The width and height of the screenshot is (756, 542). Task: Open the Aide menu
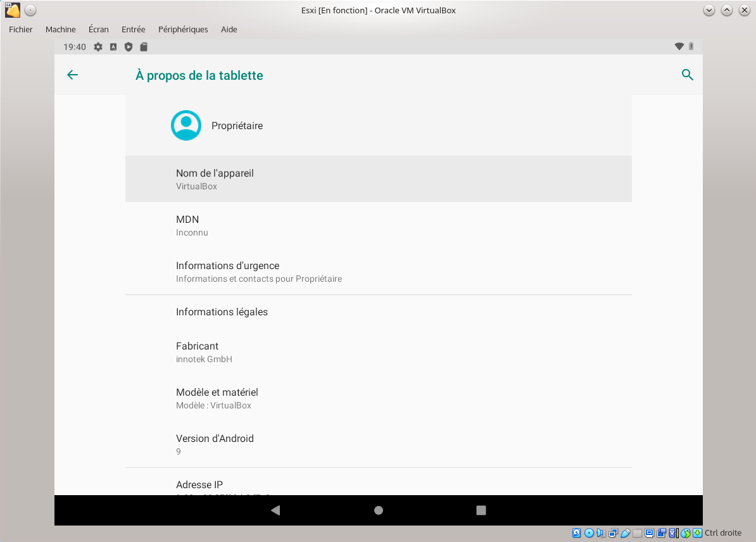point(229,29)
